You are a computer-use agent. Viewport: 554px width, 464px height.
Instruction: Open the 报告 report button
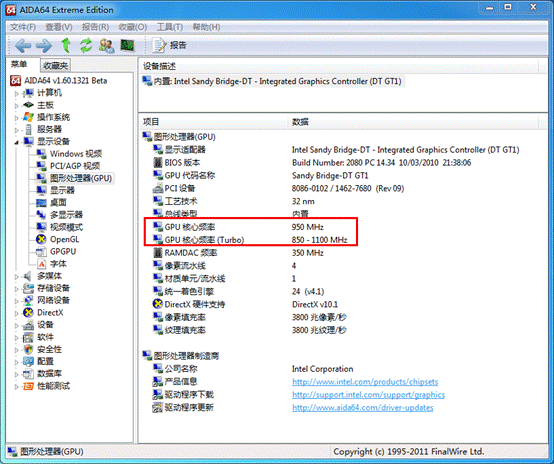tap(169, 45)
